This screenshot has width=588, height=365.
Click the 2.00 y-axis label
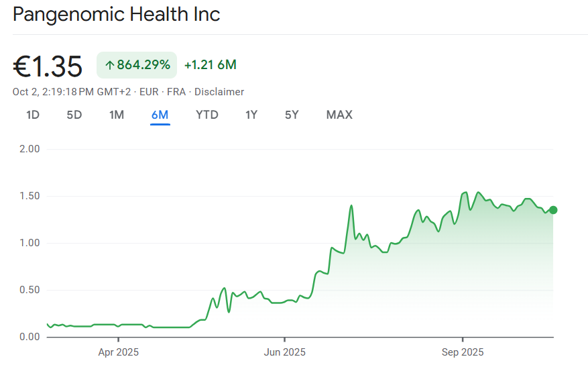[x=30, y=149]
